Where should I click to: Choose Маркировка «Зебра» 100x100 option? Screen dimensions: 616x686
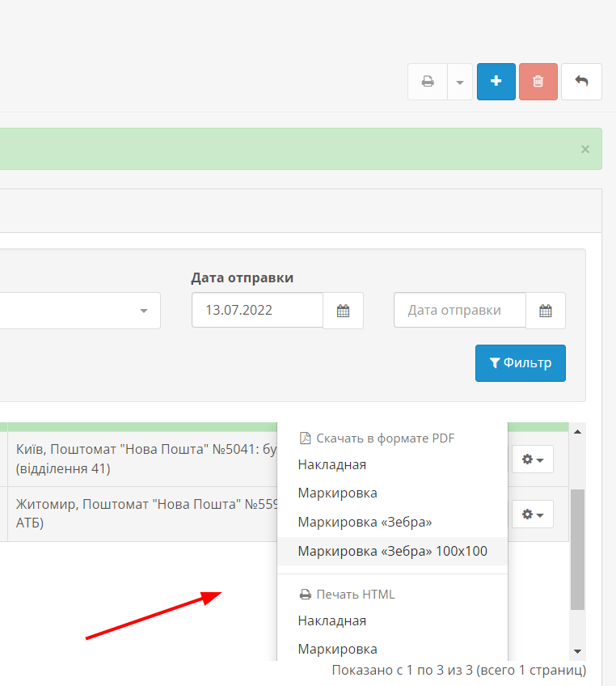click(392, 551)
